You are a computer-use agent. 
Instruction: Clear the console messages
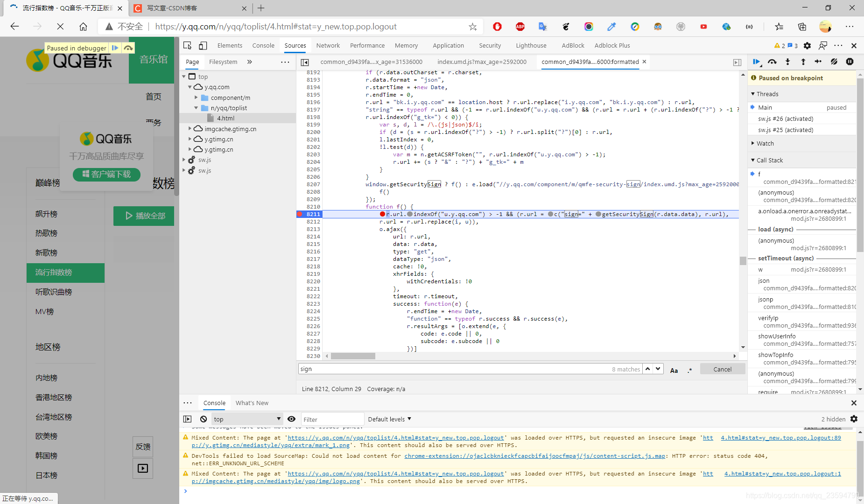point(204,419)
